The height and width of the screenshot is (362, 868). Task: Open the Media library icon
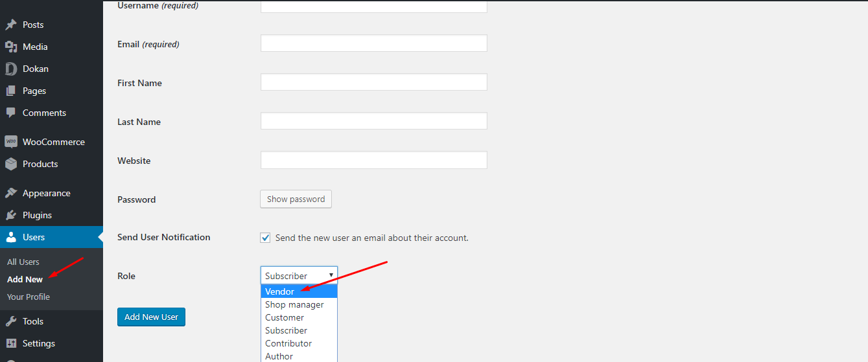11,47
